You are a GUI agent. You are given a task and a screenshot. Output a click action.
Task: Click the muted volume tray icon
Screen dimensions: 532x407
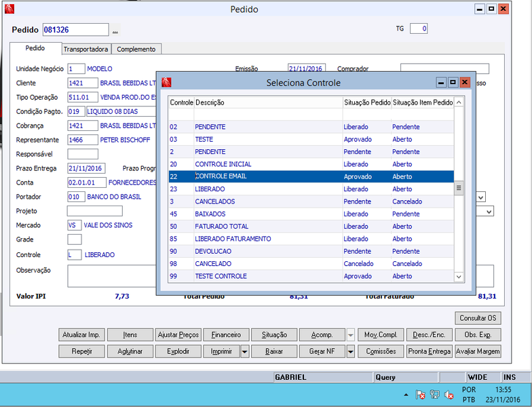point(449,395)
